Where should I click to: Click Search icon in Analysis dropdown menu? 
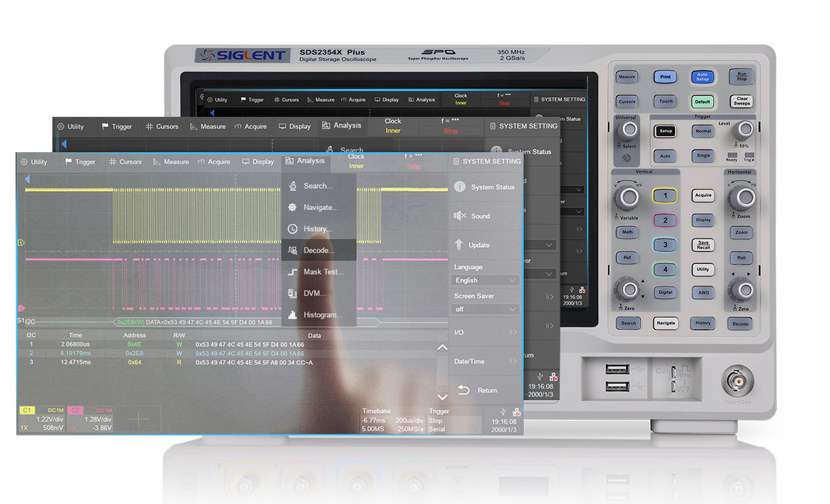(293, 186)
